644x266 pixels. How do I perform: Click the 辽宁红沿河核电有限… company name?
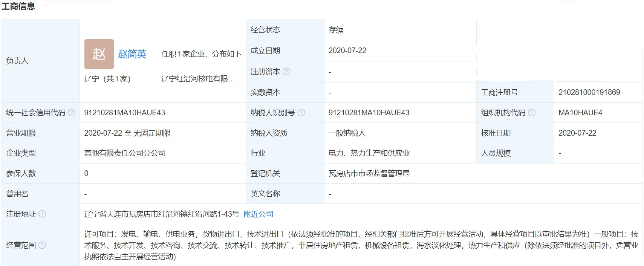(x=198, y=79)
